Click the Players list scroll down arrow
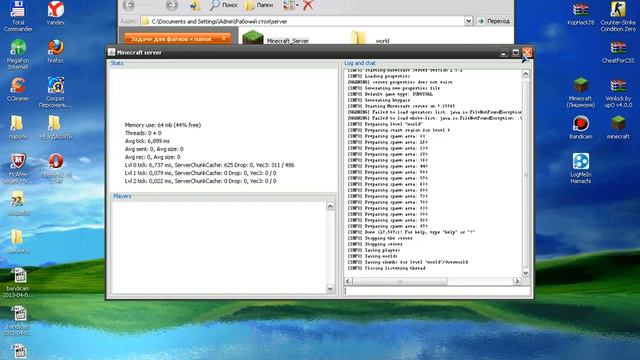 tap(330, 289)
